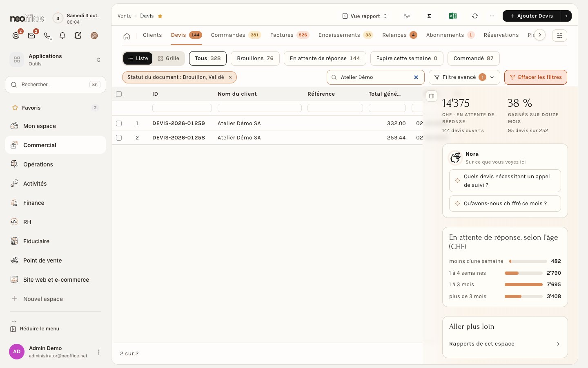
Task: Ask Nora which quotes need follow-up call
Action: [505, 181]
